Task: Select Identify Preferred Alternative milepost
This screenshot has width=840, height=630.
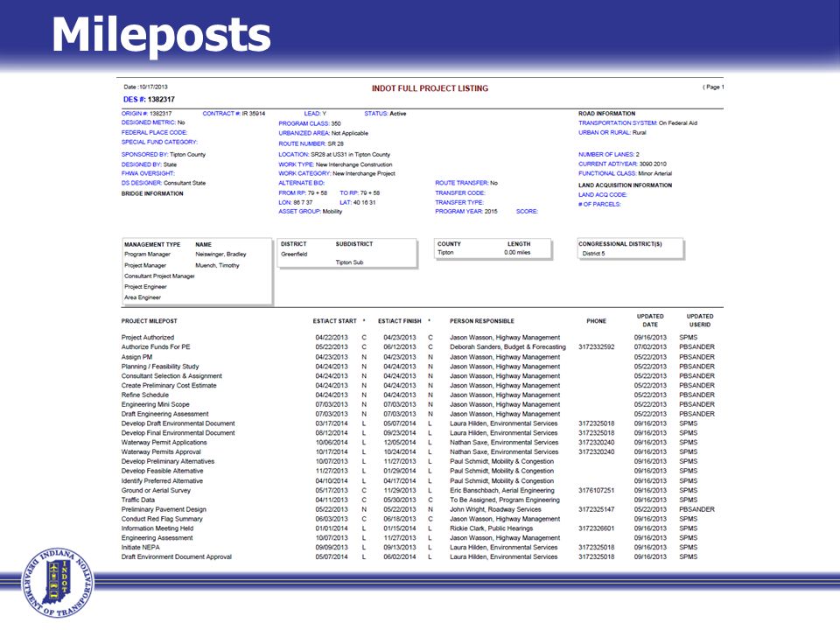Action: coord(163,481)
